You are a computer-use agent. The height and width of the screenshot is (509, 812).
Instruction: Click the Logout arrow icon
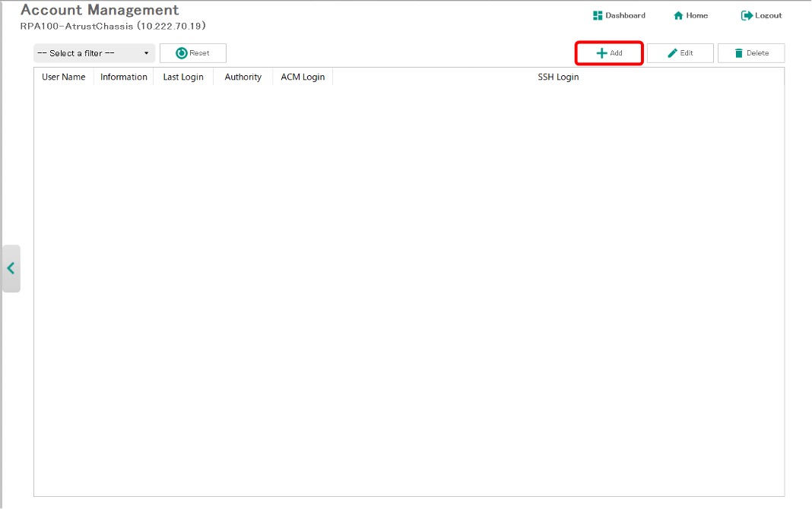coord(747,16)
